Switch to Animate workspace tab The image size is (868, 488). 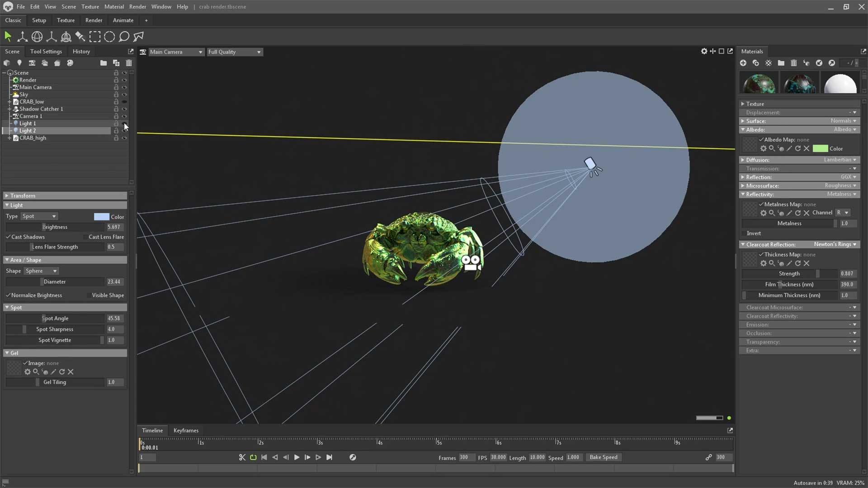[x=123, y=20]
